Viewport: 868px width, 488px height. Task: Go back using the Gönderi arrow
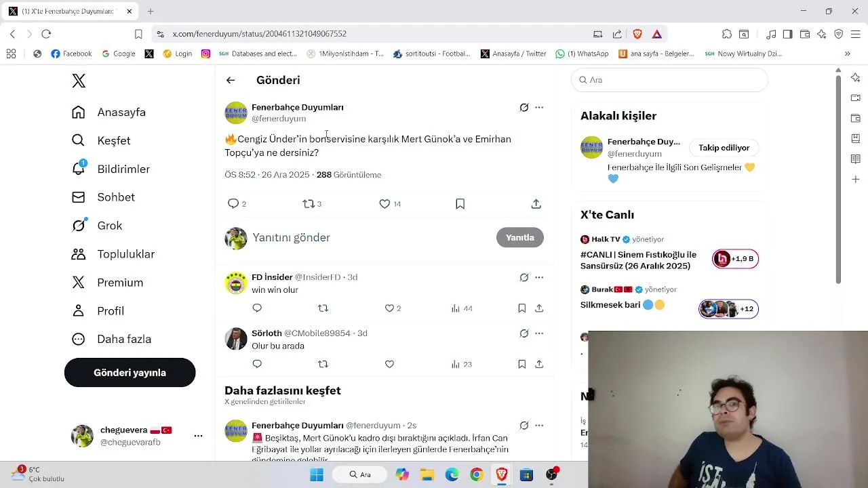231,80
